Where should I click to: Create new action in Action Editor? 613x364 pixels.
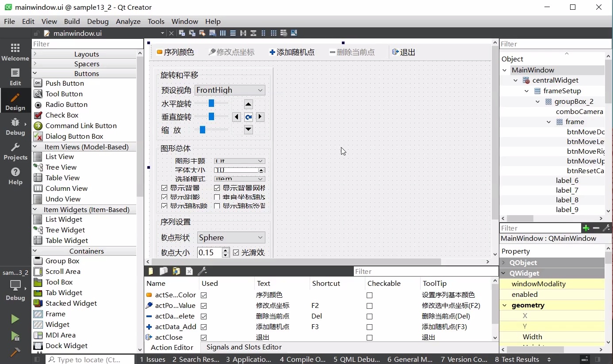[x=151, y=271]
